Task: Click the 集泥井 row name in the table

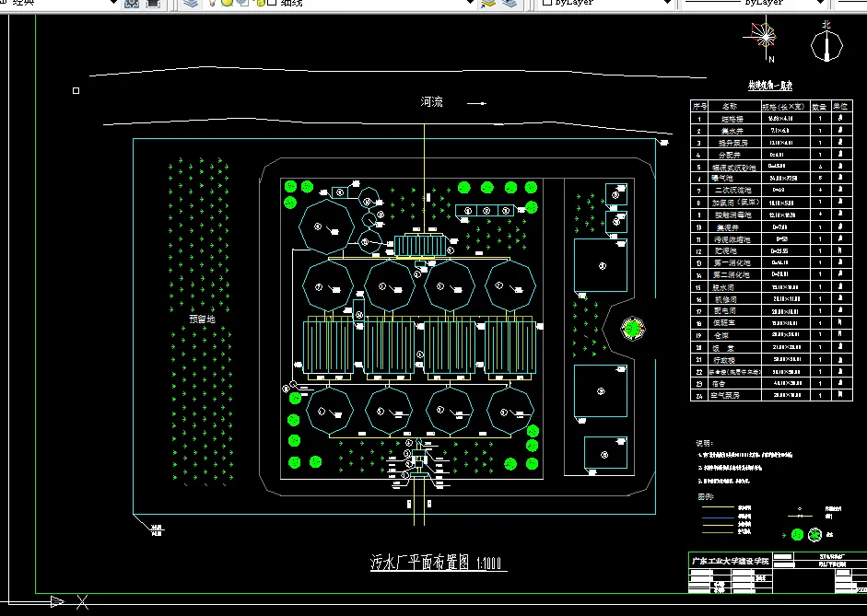Action: pos(728,227)
